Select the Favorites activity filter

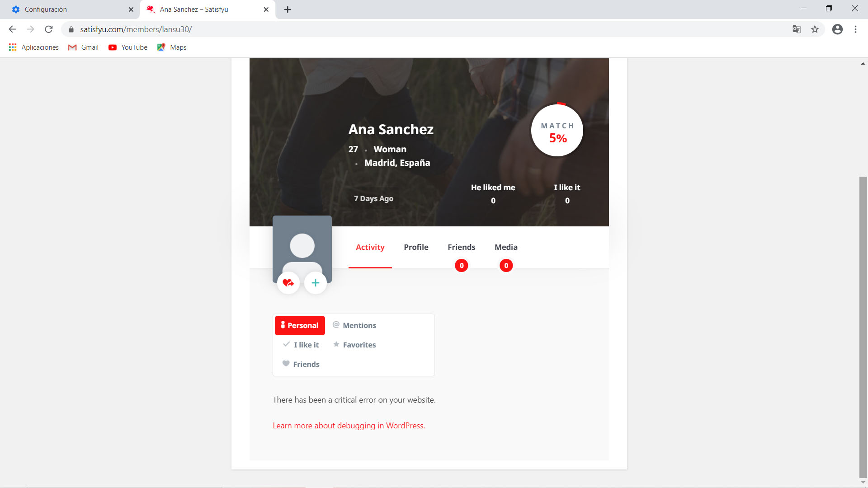354,345
